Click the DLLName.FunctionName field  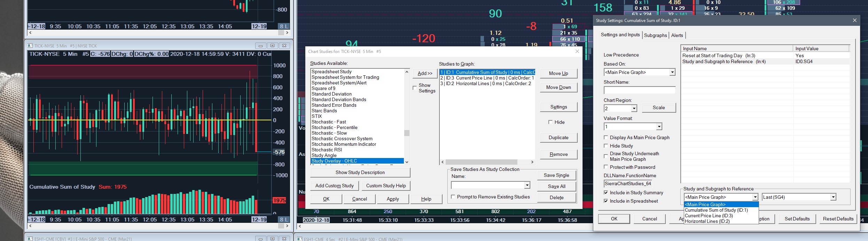point(627,183)
